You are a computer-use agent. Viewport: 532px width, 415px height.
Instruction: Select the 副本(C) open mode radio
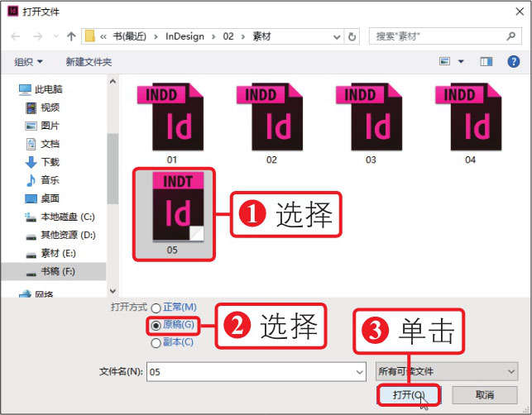(x=156, y=343)
